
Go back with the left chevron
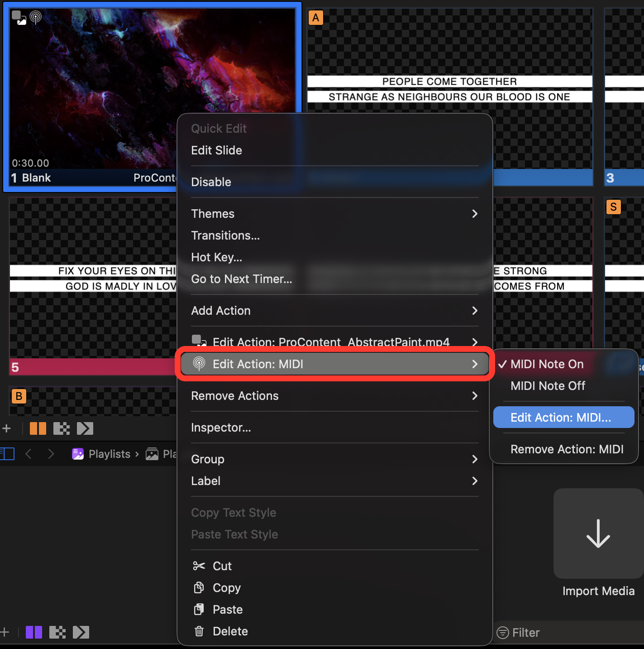coord(29,454)
